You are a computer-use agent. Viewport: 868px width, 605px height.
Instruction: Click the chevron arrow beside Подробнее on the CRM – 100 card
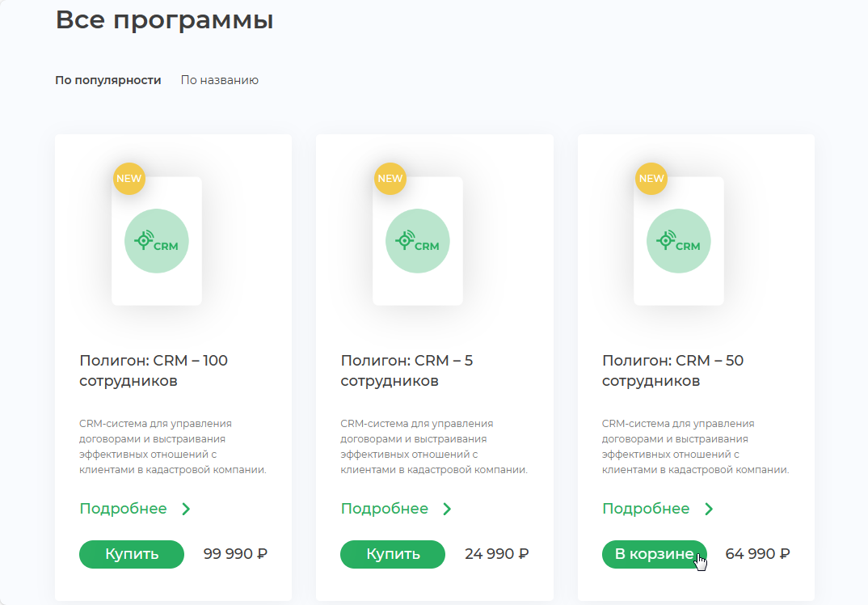tap(186, 509)
